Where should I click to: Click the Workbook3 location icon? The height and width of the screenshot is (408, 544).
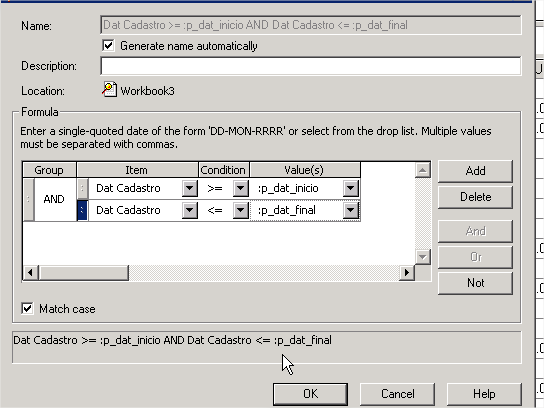point(109,90)
